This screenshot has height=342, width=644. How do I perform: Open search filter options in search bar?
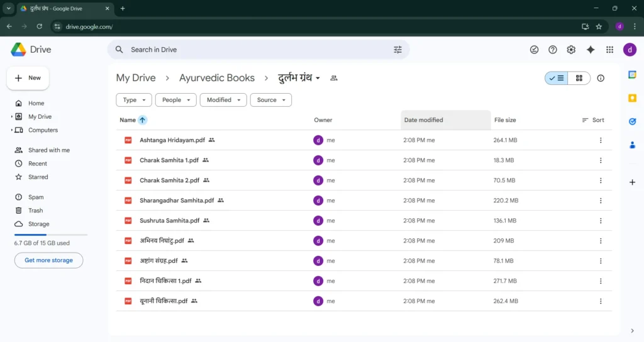[397, 50]
